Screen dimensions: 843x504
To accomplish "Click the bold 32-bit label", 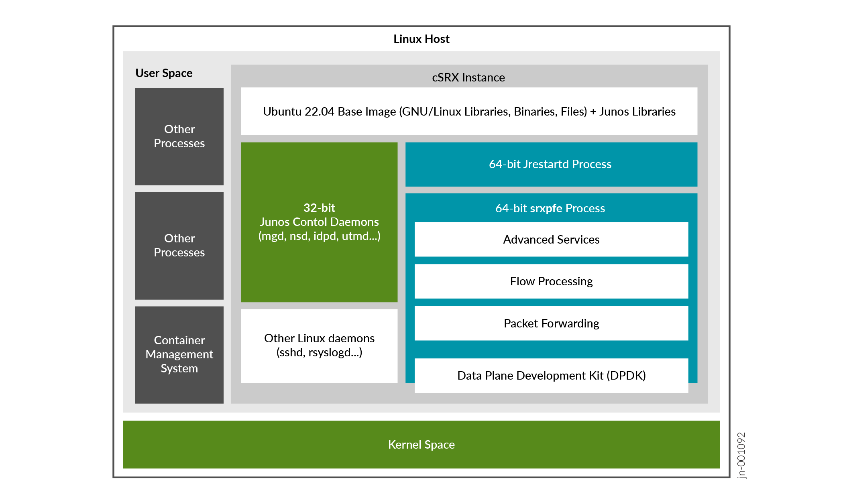I will (x=319, y=208).
